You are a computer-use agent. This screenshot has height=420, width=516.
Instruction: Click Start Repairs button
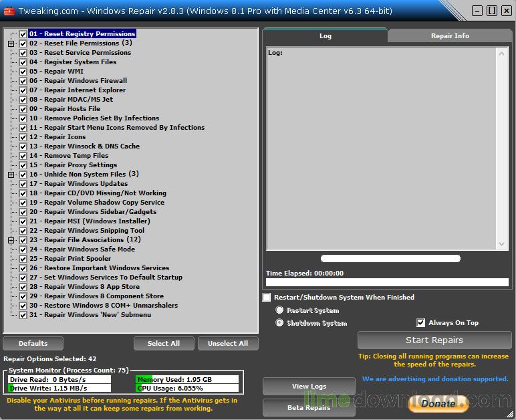point(434,340)
